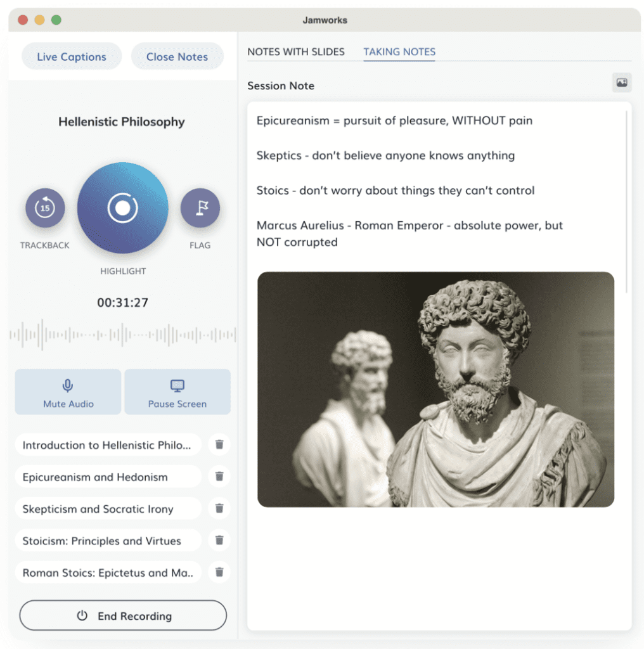644x649 pixels.
Task: Trash the "Introduction to Hellenistic Philo..." entry
Action: (219, 444)
